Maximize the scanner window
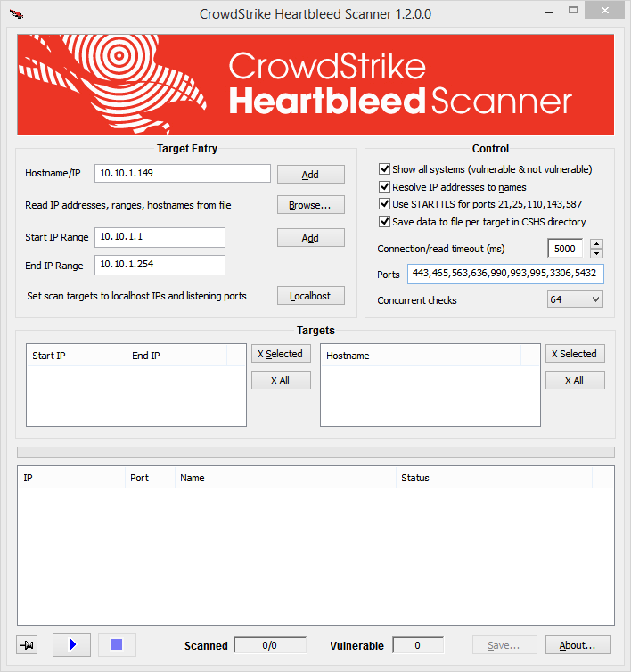Image resolution: width=631 pixels, height=672 pixels. (x=573, y=11)
